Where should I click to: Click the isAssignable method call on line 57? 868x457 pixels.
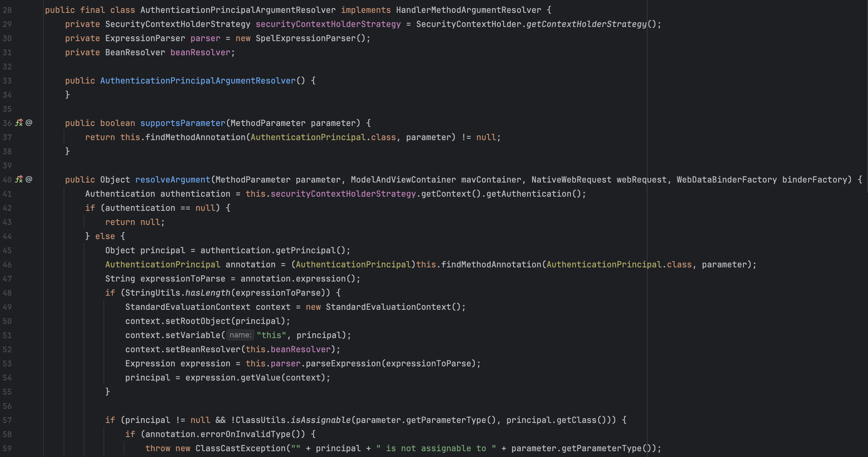(x=321, y=420)
